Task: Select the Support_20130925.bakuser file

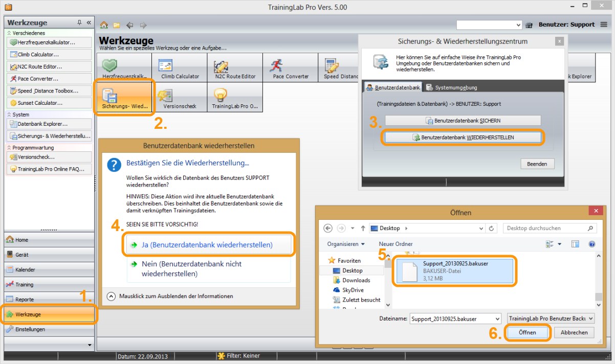Action: point(455,271)
